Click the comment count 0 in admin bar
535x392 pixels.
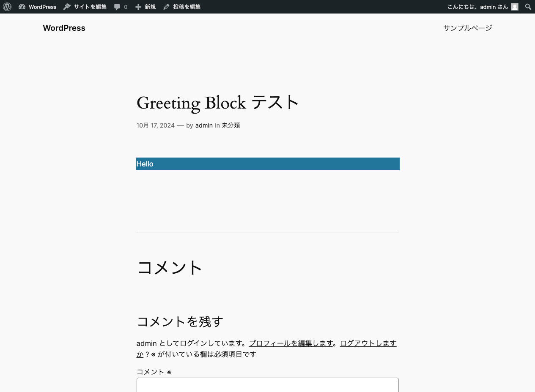click(126, 7)
